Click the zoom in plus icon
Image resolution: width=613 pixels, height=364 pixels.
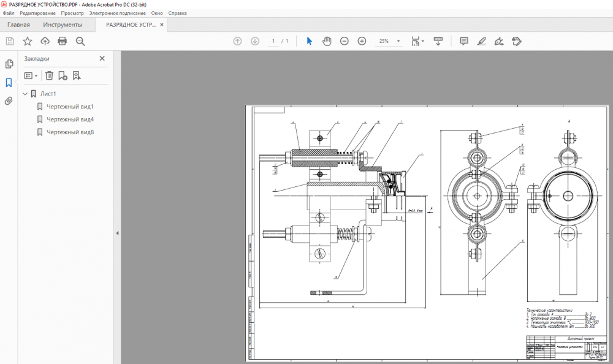pos(362,41)
